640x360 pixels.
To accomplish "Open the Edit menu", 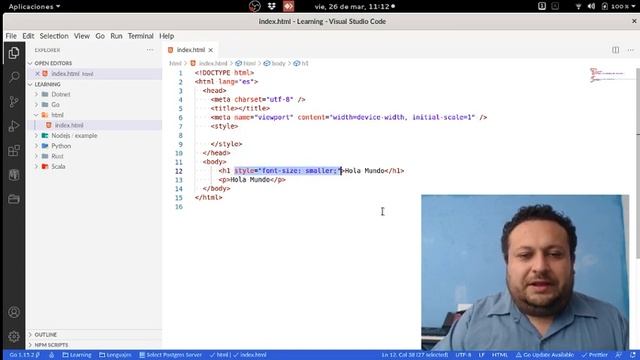I will pyautogui.click(x=28, y=36).
